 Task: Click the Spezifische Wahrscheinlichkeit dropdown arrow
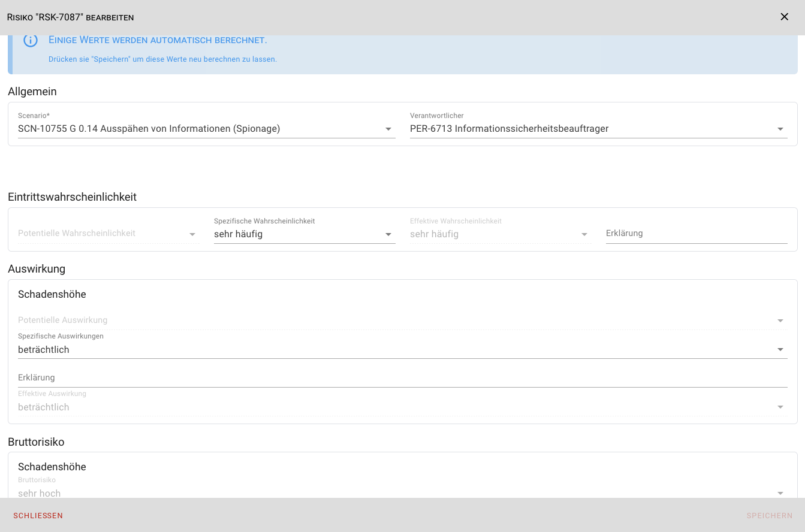click(388, 234)
